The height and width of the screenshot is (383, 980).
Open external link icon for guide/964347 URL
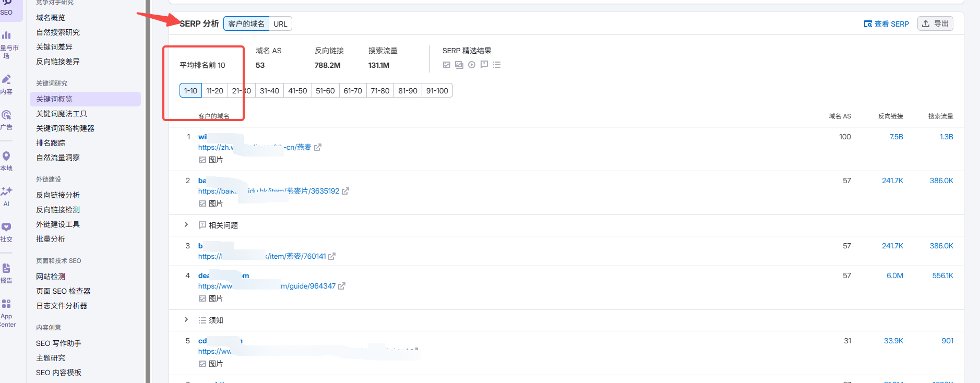pyautogui.click(x=342, y=286)
